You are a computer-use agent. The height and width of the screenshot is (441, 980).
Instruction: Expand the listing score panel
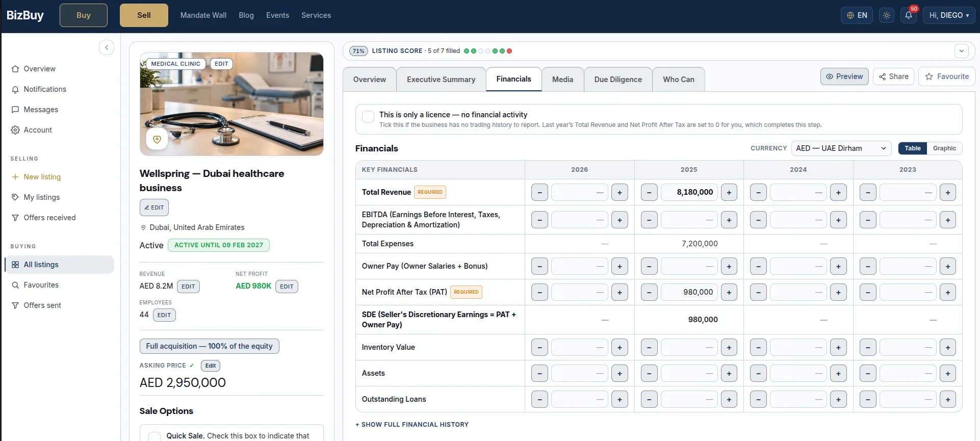tap(962, 51)
